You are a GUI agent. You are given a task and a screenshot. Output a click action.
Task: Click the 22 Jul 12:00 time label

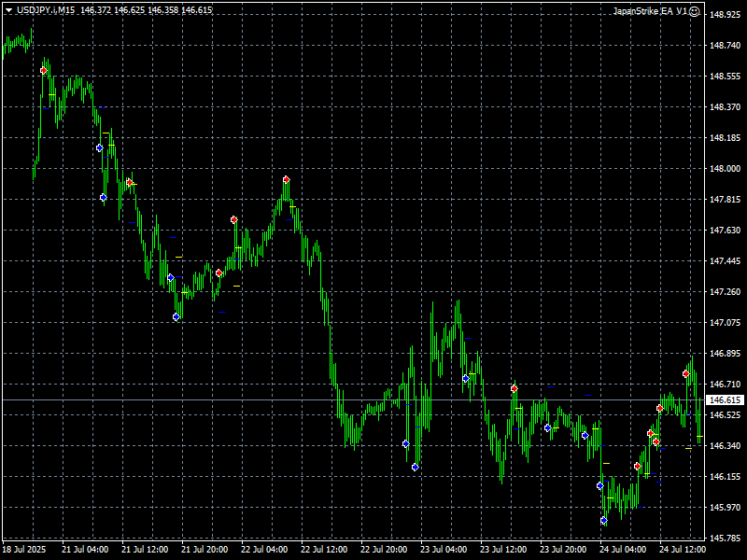pos(325,550)
